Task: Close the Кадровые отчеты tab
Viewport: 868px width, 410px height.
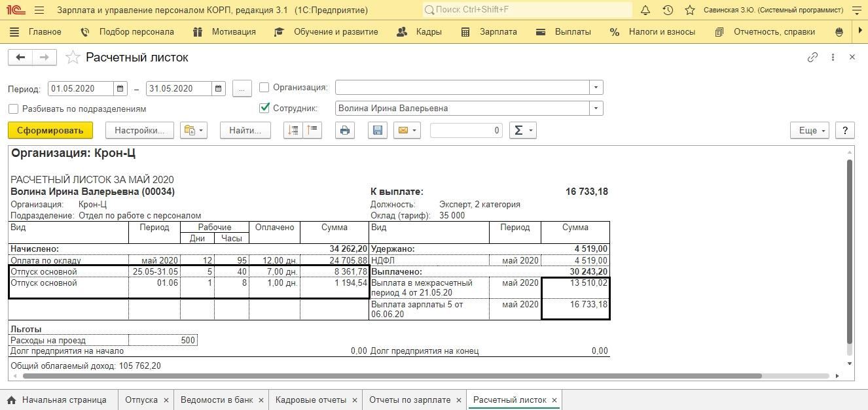Action: pyautogui.click(x=354, y=400)
